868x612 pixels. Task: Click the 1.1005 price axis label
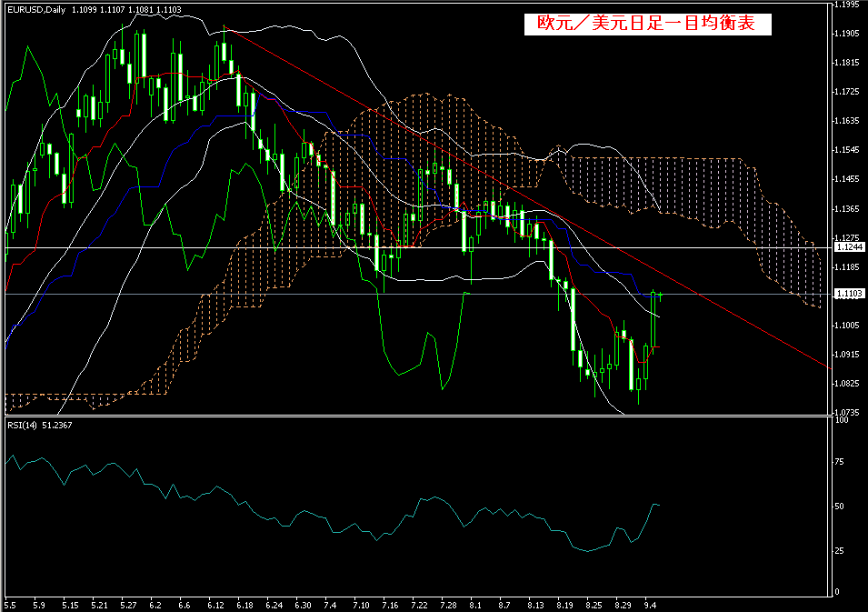(x=847, y=326)
